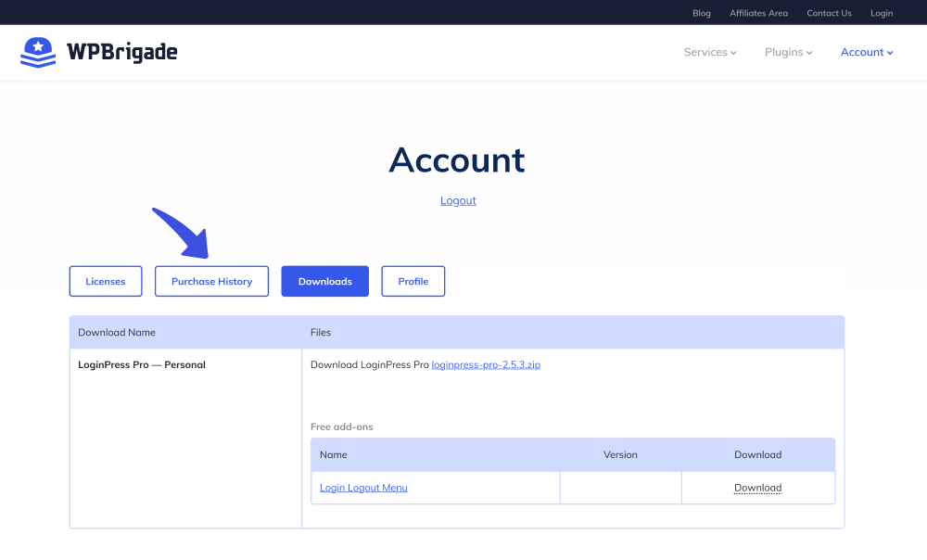
Task: Expand the Account dropdown menu
Action: coord(867,52)
